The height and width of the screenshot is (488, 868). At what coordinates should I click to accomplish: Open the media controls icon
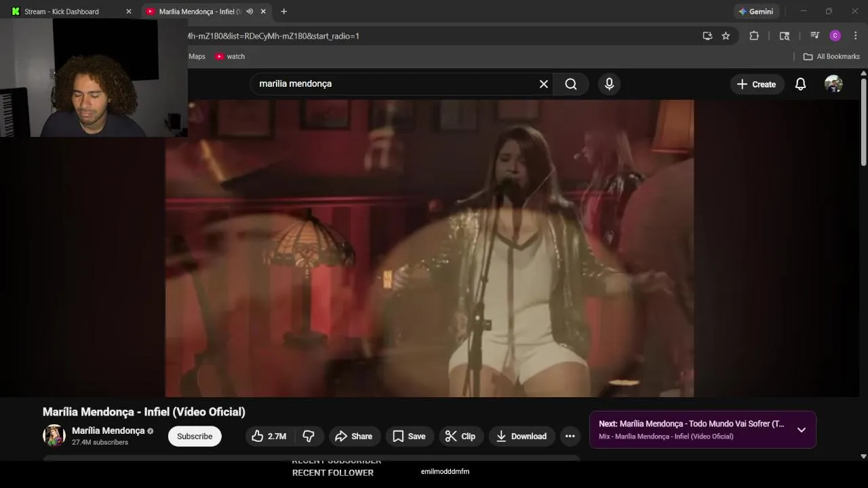pos(815,36)
